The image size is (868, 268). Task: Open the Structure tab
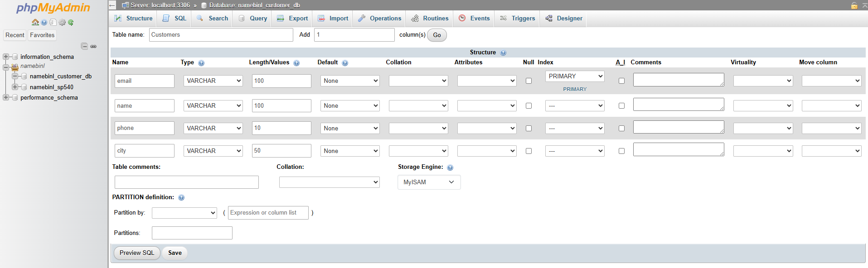tap(133, 18)
